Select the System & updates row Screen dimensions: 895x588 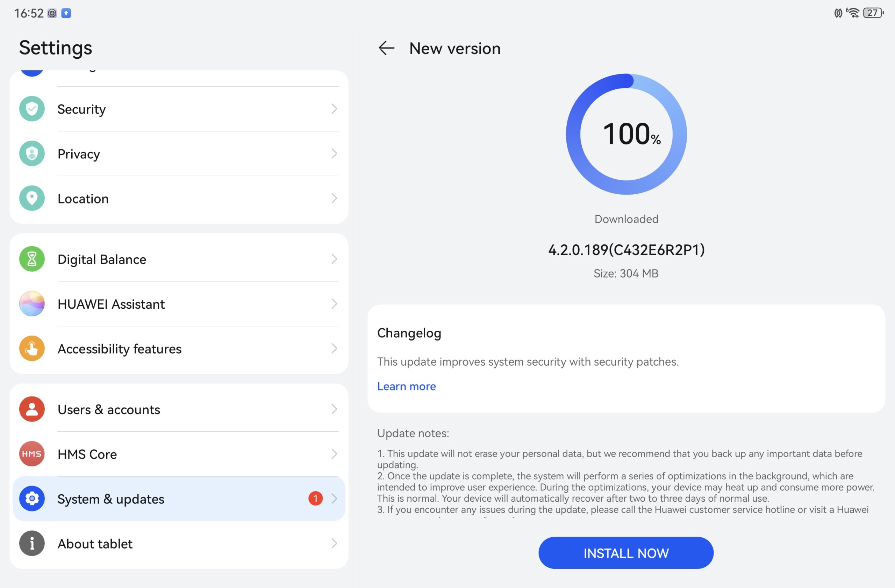pos(179,499)
